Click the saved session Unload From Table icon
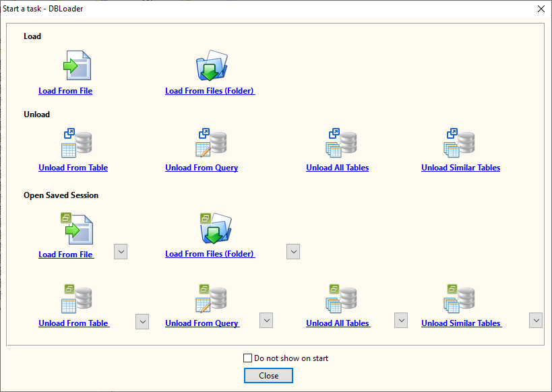 pyautogui.click(x=77, y=299)
